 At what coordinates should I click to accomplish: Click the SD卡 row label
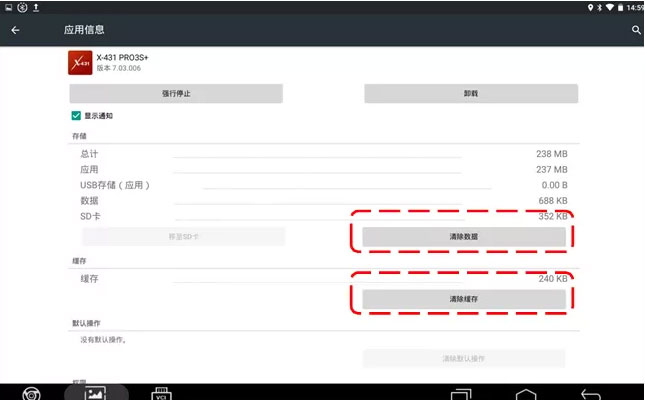click(x=90, y=216)
